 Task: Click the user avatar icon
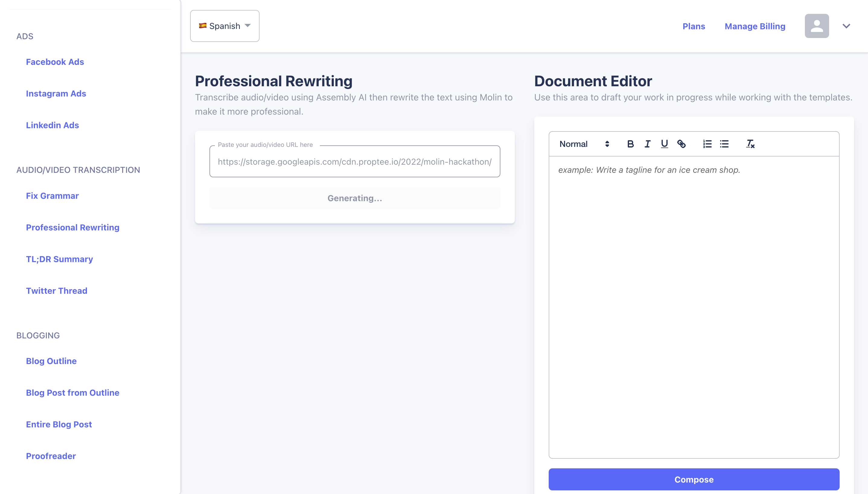pyautogui.click(x=816, y=26)
